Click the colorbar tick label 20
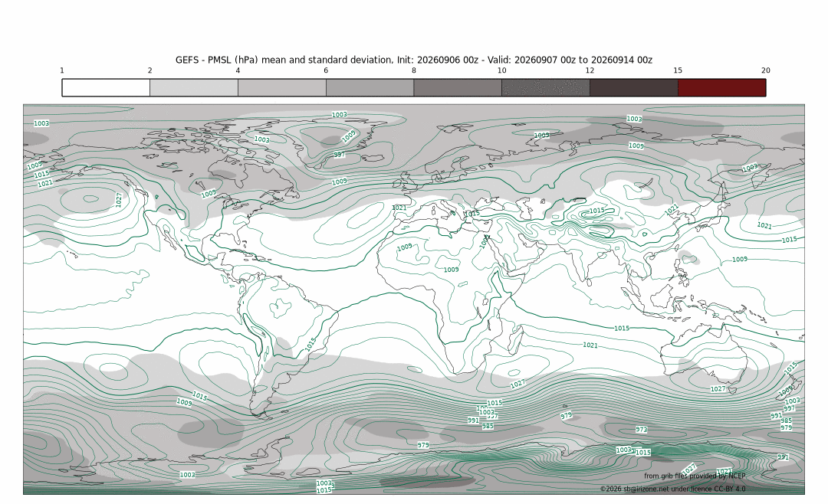Viewport: 828px width, 504px height. pos(766,70)
